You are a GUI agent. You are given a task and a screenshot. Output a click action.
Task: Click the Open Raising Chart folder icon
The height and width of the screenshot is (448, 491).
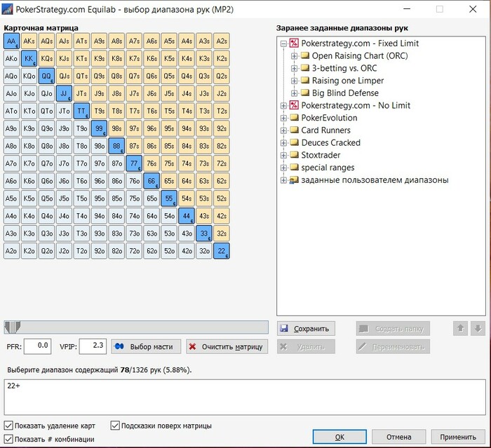coord(304,55)
